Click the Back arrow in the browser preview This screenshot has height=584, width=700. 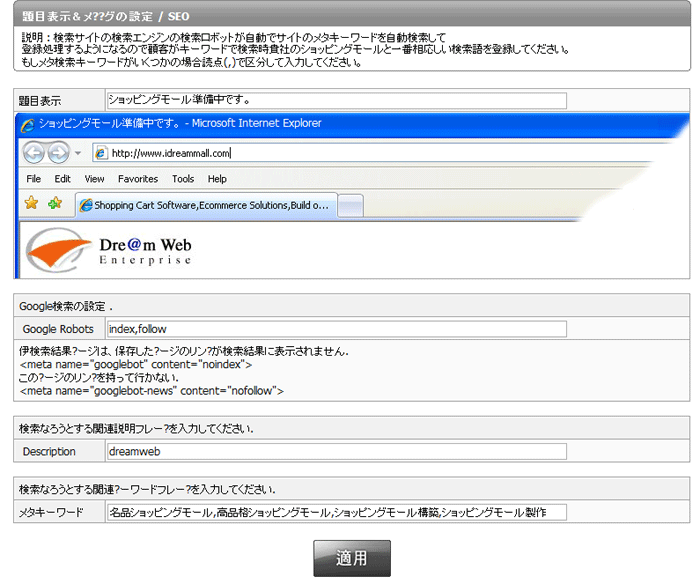pos(34,153)
